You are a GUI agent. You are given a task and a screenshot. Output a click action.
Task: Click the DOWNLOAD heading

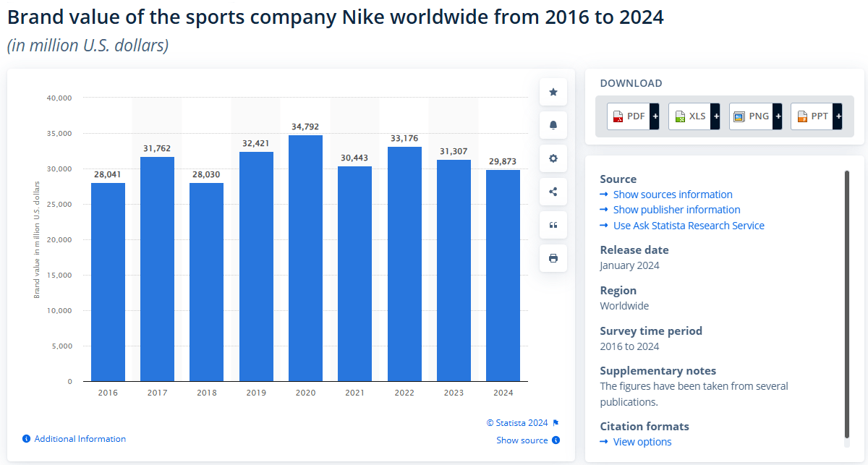631,83
